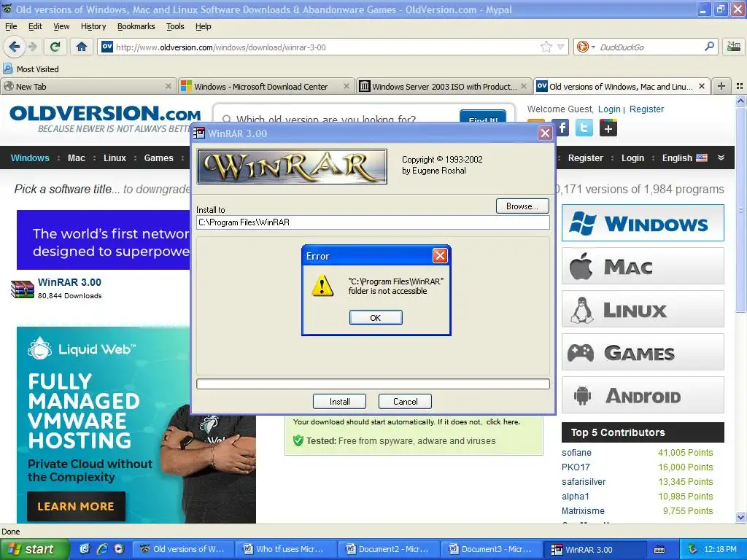Click the Register link near Welcome Guest
The width and height of the screenshot is (747, 560).
click(646, 109)
